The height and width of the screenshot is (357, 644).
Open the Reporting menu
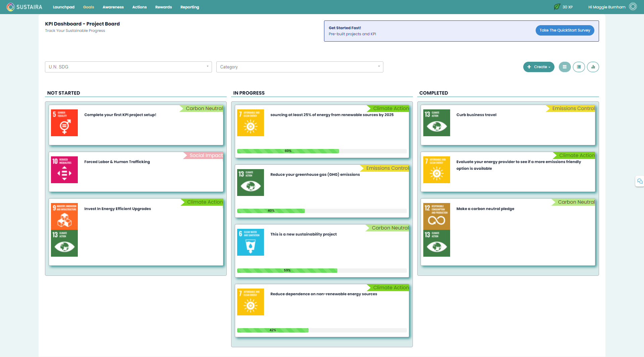190,7
